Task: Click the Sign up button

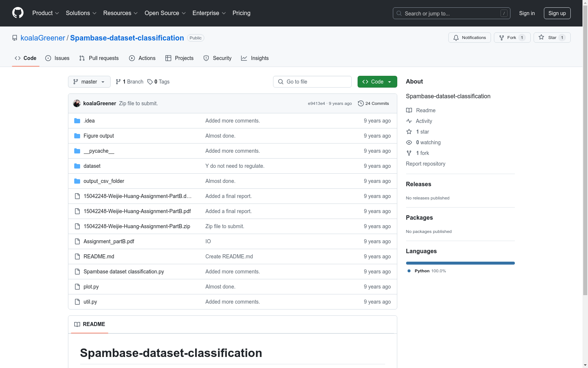Action: point(557,13)
